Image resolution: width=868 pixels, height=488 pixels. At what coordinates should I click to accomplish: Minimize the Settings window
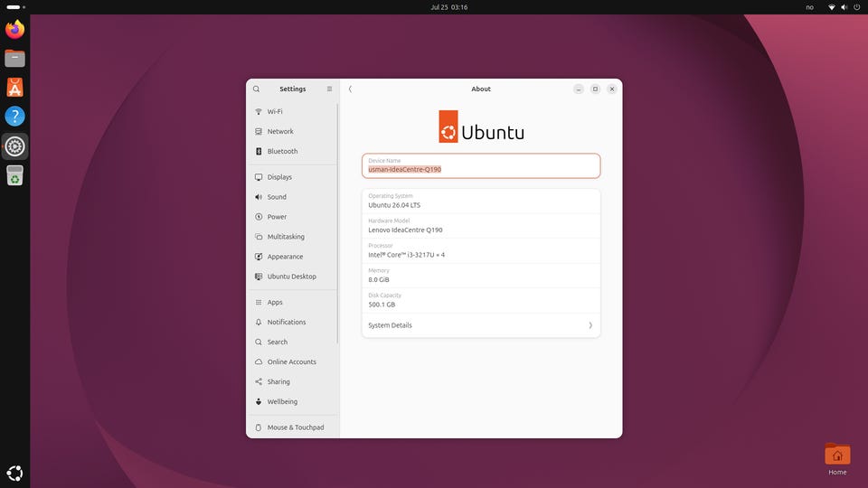coord(579,89)
